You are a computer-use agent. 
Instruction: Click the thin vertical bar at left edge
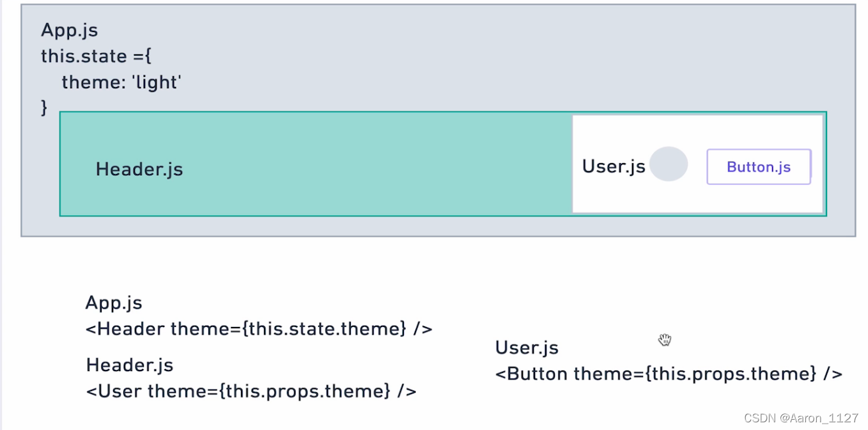[x=1, y=215]
